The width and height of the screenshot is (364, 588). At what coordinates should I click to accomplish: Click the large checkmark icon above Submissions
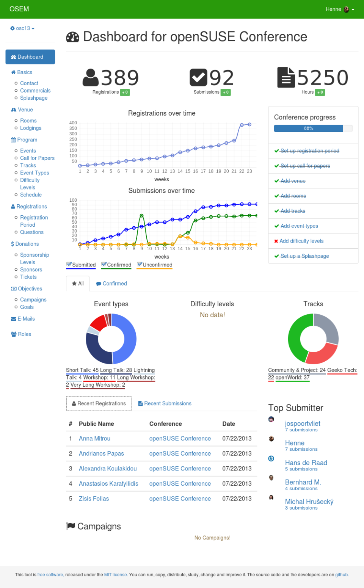click(x=198, y=78)
